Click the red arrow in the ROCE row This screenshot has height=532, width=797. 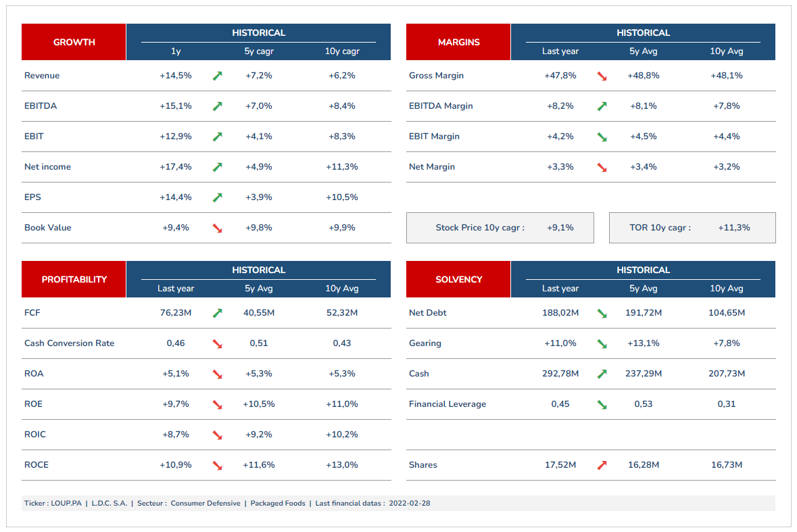coord(217,465)
